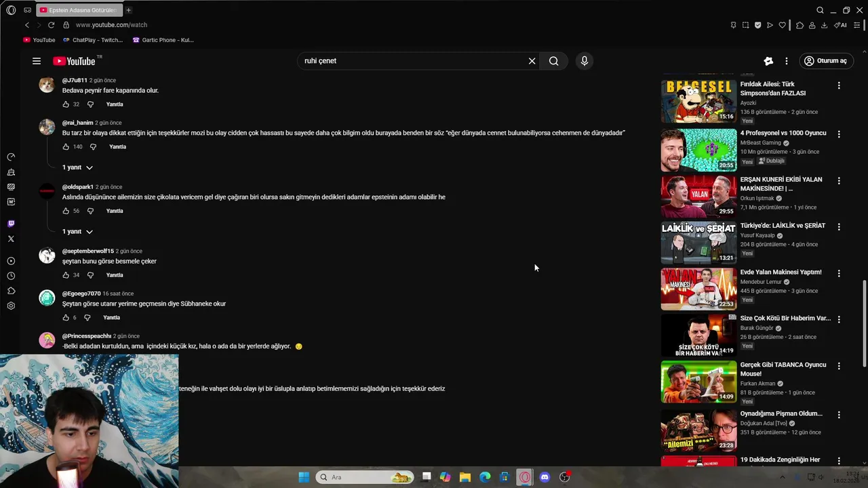Open the Opera AI assistant icon
The image size is (868, 488).
coord(841,25)
